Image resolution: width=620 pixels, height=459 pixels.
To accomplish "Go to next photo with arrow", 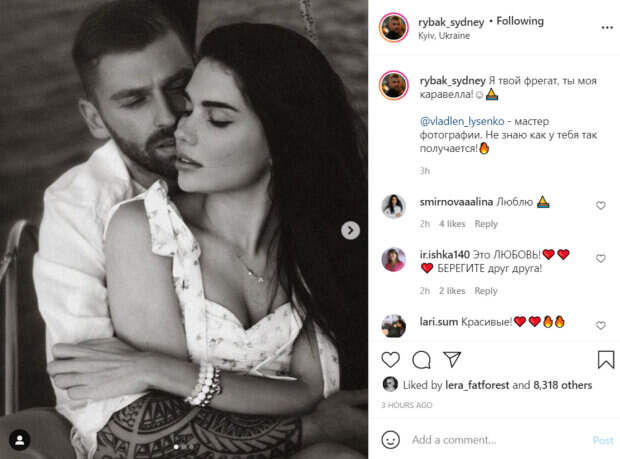I will (350, 230).
